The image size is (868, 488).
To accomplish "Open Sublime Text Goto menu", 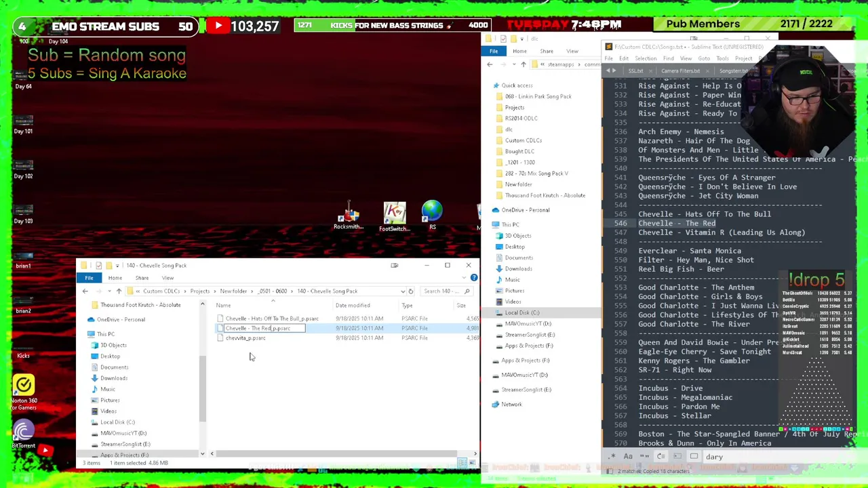I will pos(704,58).
